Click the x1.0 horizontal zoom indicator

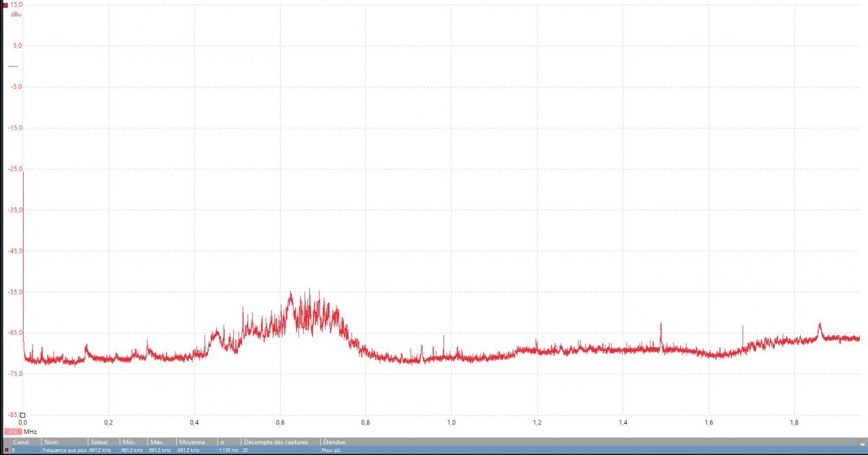pos(13,432)
